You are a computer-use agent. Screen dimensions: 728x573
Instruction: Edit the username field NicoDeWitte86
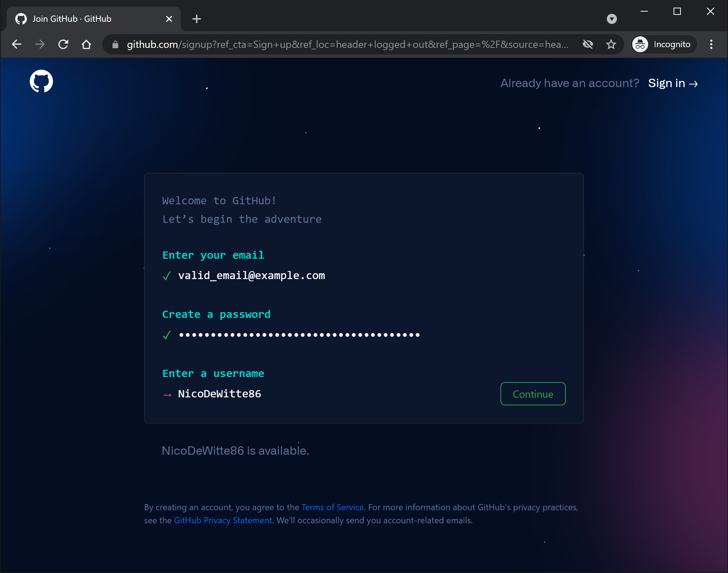pos(220,394)
